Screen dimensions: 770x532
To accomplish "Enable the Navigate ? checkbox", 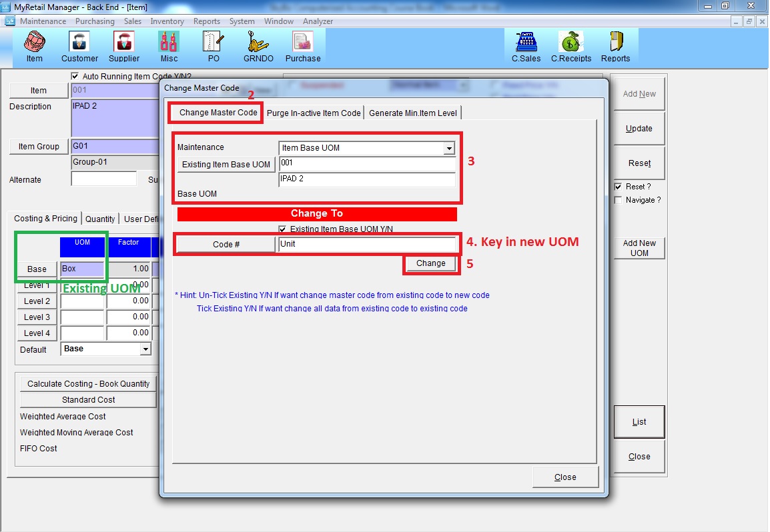I will click(x=618, y=200).
